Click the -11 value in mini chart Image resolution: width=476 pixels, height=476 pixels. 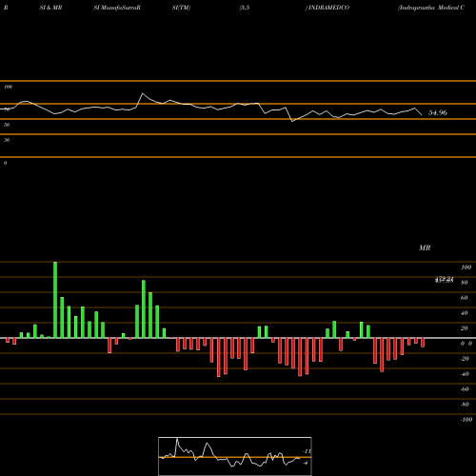pos(307,451)
